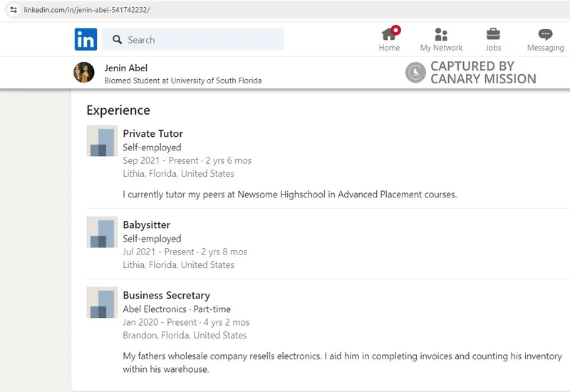Click the Babysitter job title
Screen dimensions: 570x392
tap(147, 225)
